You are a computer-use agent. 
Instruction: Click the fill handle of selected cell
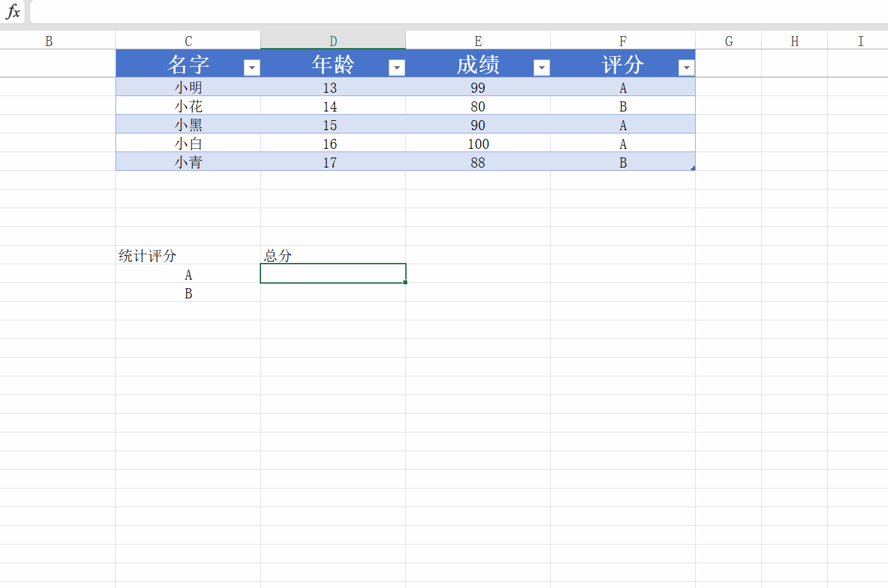[405, 282]
